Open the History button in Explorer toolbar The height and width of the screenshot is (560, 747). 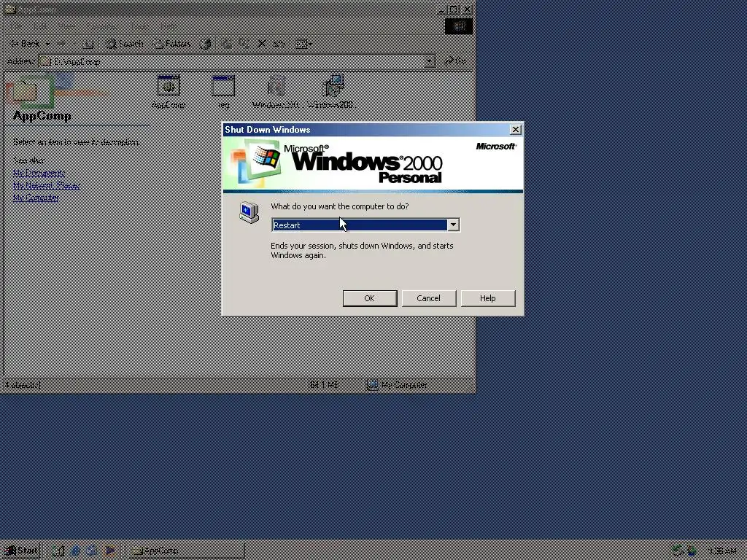205,44
